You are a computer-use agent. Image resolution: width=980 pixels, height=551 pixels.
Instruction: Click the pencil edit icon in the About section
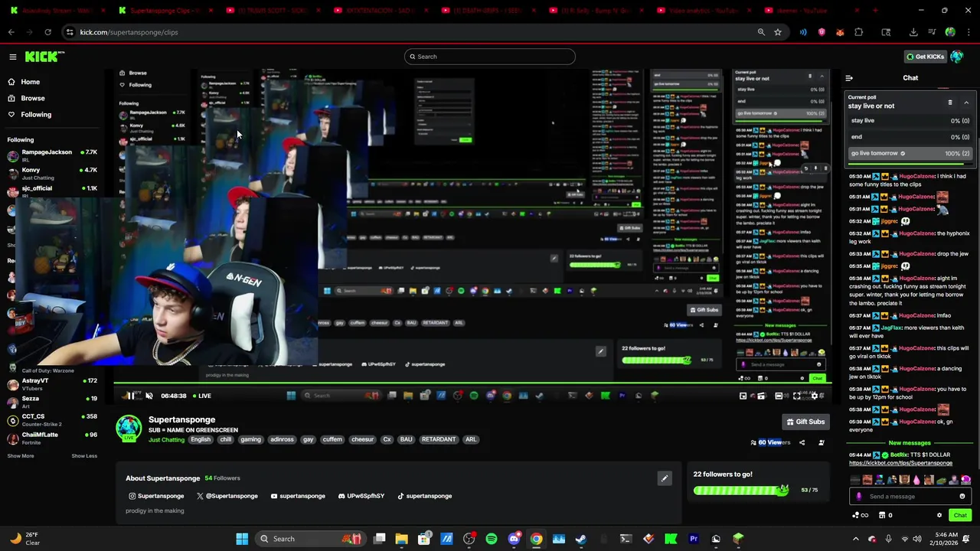[x=665, y=478]
